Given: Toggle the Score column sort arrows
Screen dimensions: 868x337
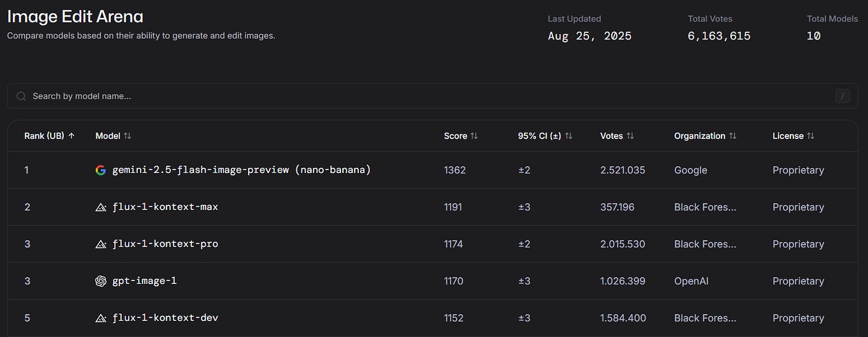Looking at the screenshot, I should point(474,136).
